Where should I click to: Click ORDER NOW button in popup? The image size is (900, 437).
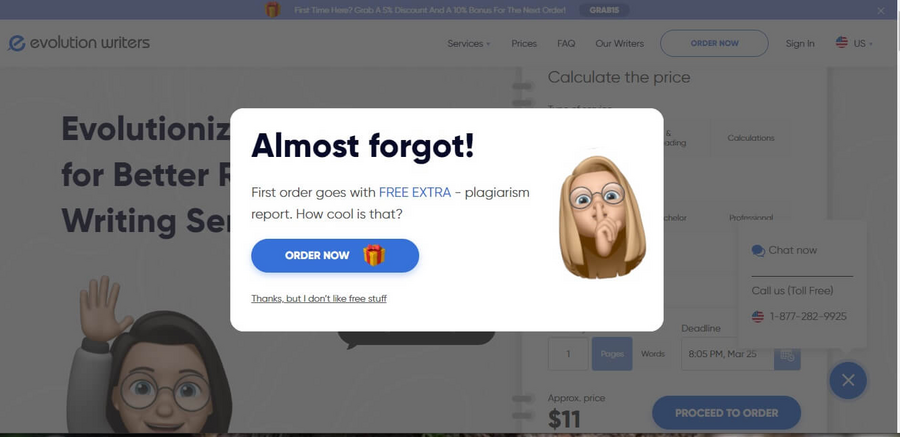click(335, 256)
